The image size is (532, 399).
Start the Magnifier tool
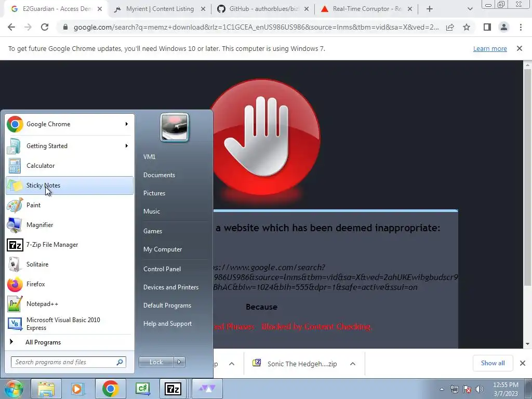pyautogui.click(x=70, y=224)
